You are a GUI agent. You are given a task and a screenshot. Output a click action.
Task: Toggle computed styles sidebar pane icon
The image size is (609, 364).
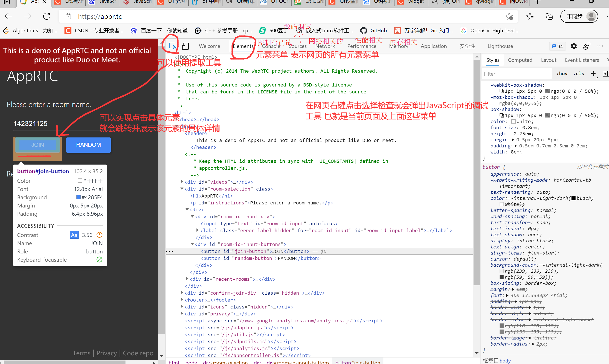606,73
